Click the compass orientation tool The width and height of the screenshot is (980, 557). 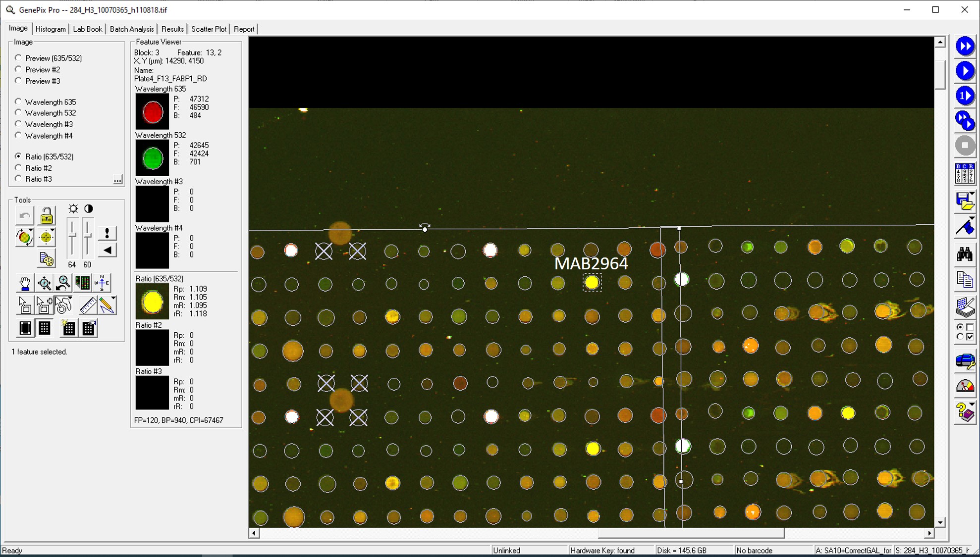(x=102, y=283)
